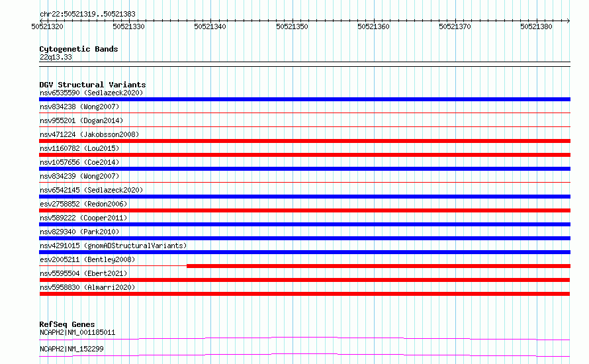Open variant nsv834238 (Wong2007) label
This screenshot has width=589, height=364.
click(x=79, y=107)
